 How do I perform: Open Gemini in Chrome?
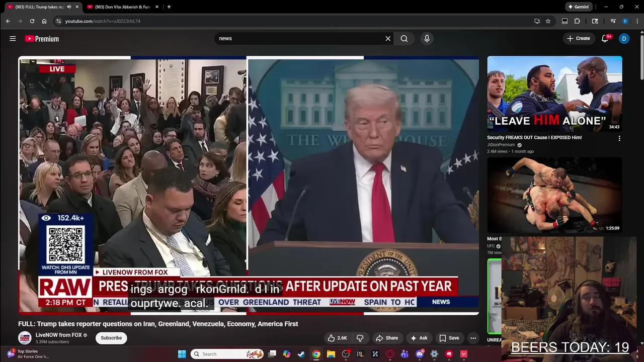tap(578, 7)
